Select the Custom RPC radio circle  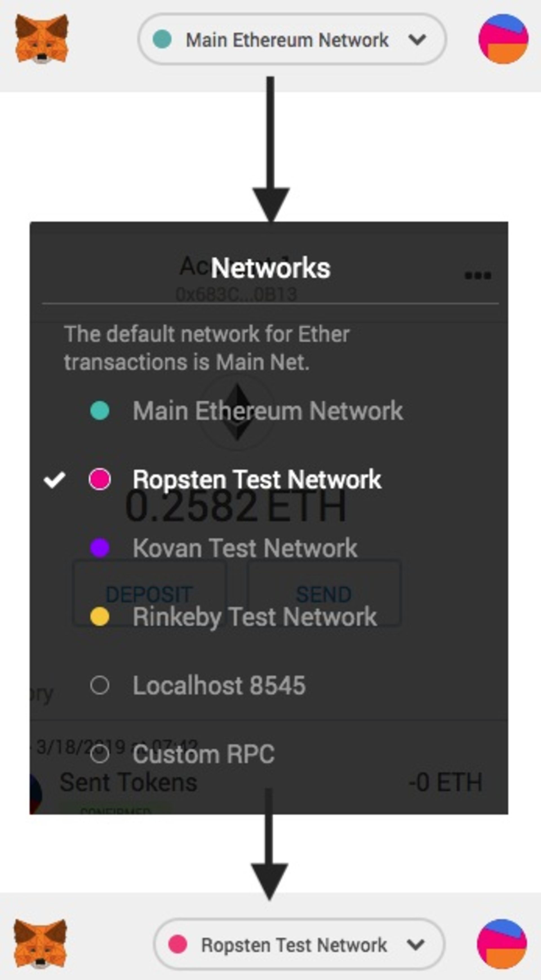pos(100,754)
